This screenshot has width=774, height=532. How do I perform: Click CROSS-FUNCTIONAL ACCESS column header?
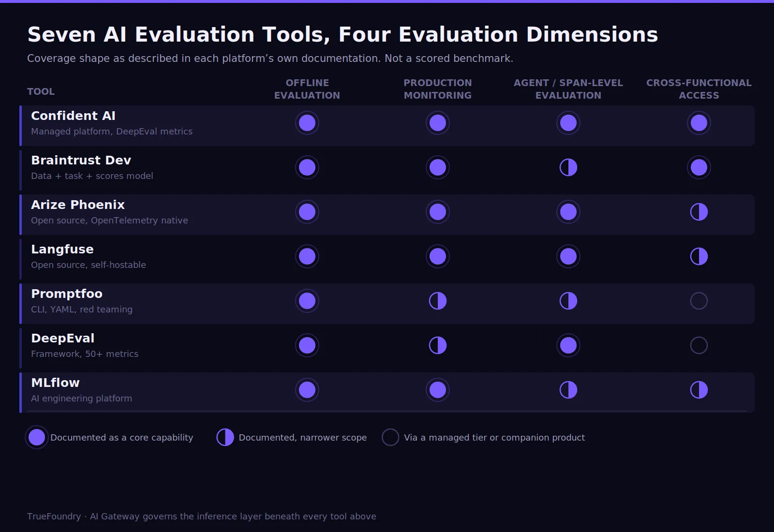coord(699,89)
